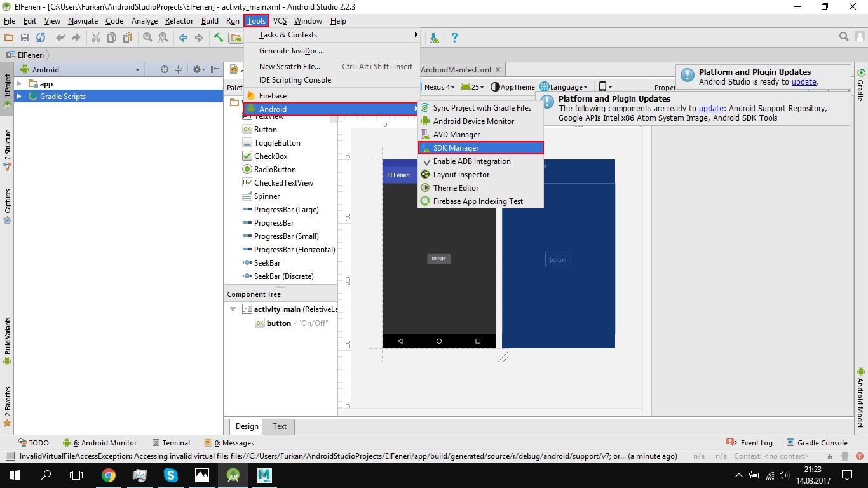Image resolution: width=868 pixels, height=488 pixels.
Task: Select Spinner widget in palette
Action: tap(261, 196)
